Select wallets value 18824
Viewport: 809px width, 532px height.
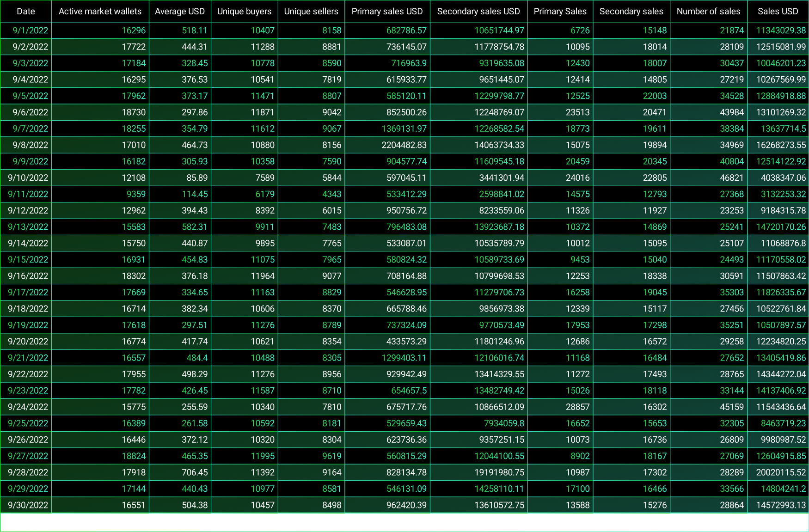coord(100,456)
